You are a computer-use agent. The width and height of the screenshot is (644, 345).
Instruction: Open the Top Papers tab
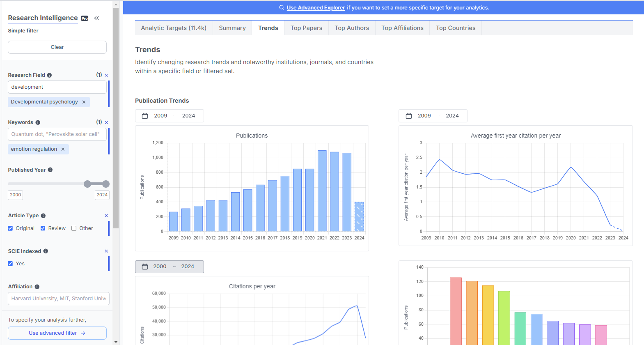point(306,28)
